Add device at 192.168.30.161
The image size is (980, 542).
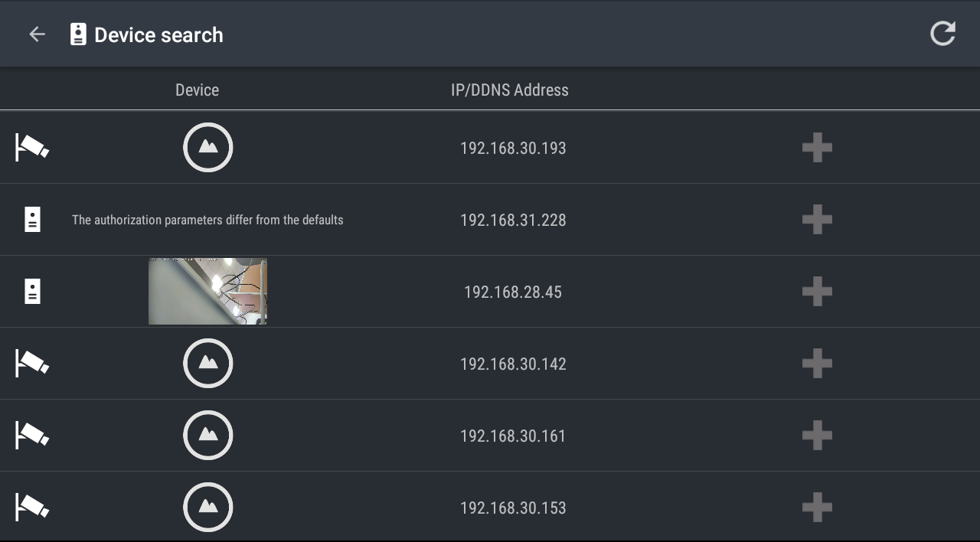tap(817, 436)
